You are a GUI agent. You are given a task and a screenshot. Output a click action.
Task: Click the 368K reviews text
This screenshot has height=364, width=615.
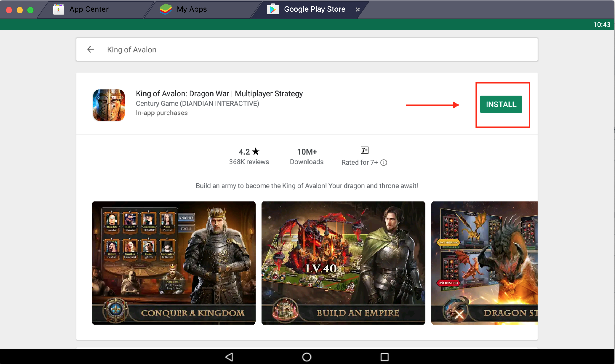(x=249, y=162)
